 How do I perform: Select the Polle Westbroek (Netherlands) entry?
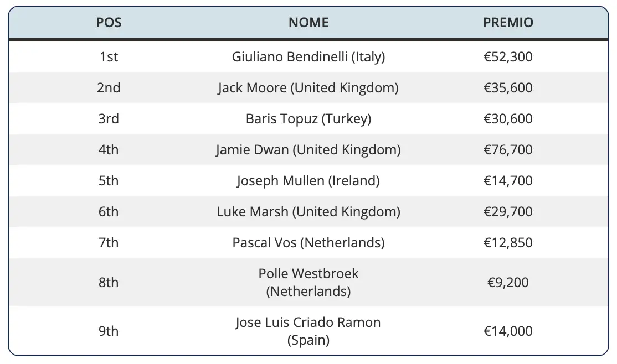pos(308,282)
